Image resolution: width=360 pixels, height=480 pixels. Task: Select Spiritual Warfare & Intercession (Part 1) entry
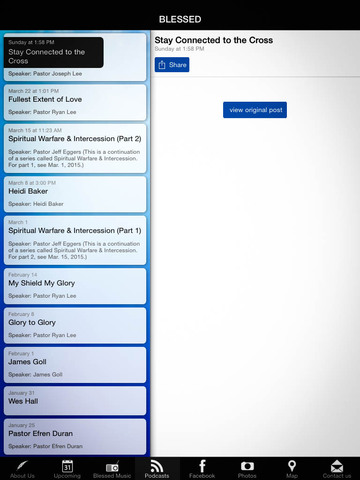click(x=75, y=240)
